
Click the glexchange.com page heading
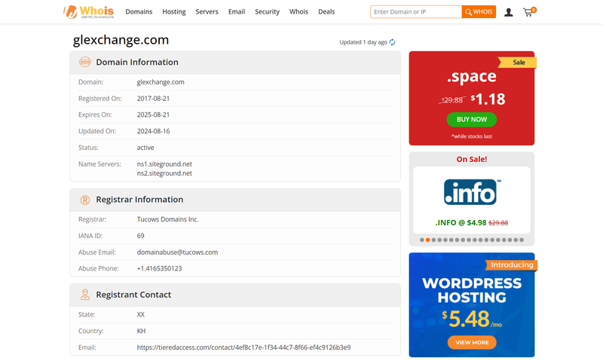point(121,40)
